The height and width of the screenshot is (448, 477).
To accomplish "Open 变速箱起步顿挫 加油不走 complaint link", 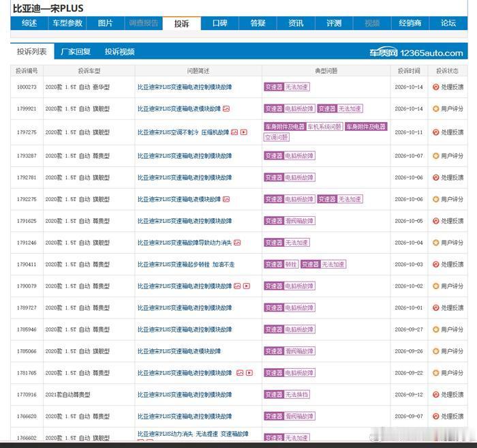I will [x=186, y=264].
